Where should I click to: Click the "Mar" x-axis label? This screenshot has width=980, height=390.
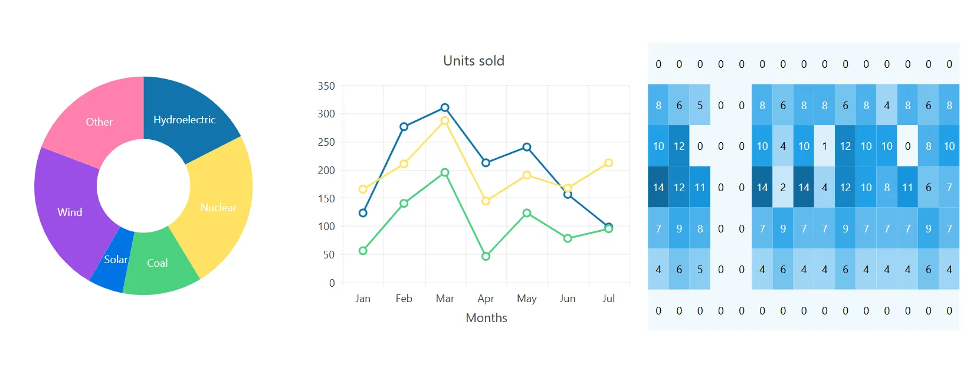pyautogui.click(x=445, y=299)
